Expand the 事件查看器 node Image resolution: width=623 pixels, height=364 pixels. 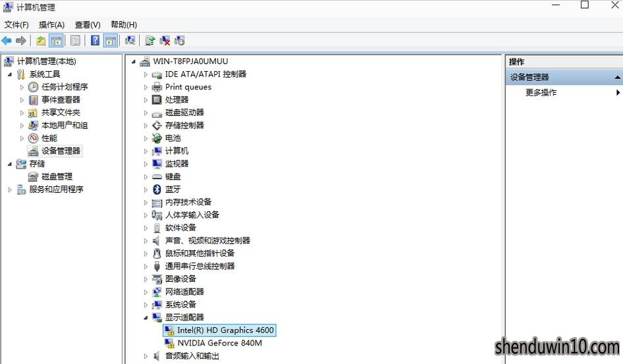(22, 100)
